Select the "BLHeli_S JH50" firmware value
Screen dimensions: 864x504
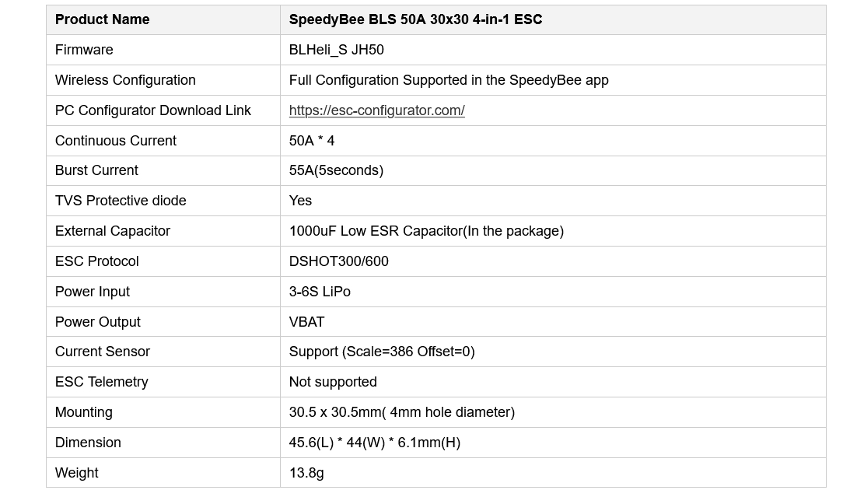click(x=336, y=50)
